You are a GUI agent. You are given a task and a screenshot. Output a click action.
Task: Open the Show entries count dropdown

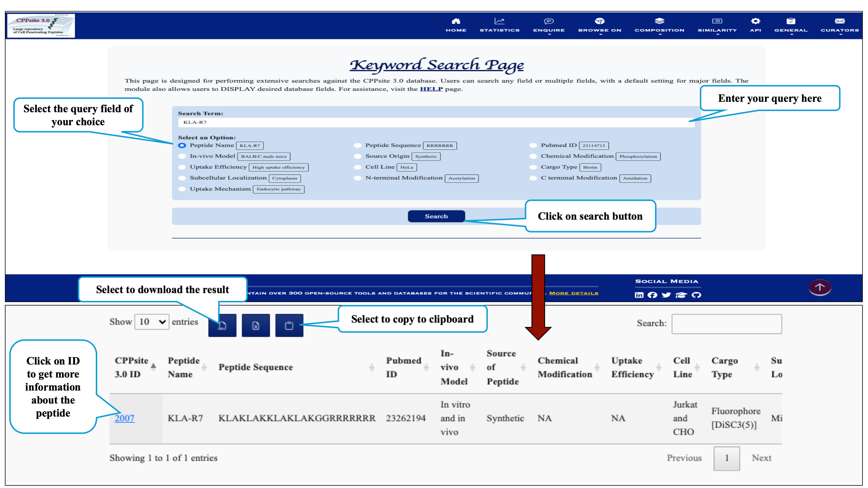click(152, 322)
